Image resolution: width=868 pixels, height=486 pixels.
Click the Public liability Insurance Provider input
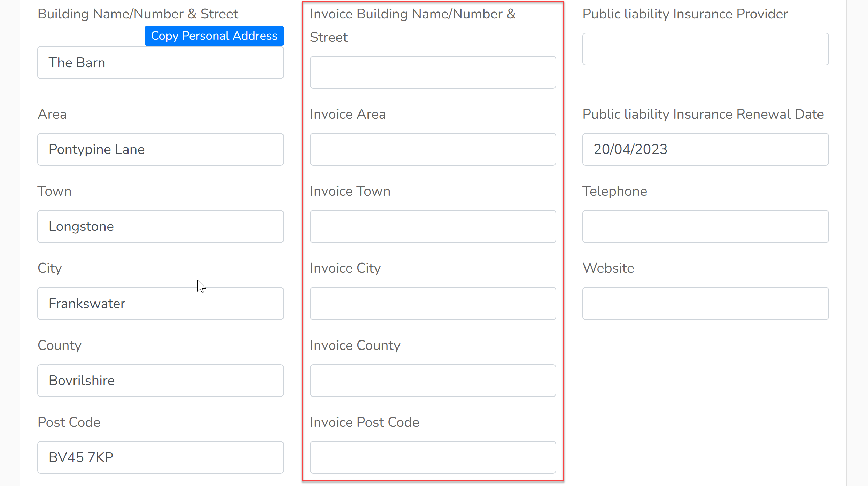pos(706,49)
